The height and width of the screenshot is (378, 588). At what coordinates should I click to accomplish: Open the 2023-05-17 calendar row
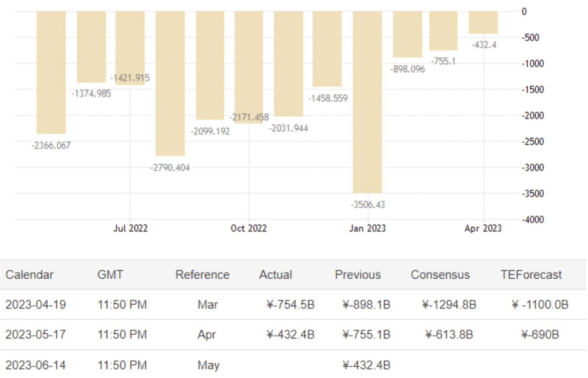point(36,335)
